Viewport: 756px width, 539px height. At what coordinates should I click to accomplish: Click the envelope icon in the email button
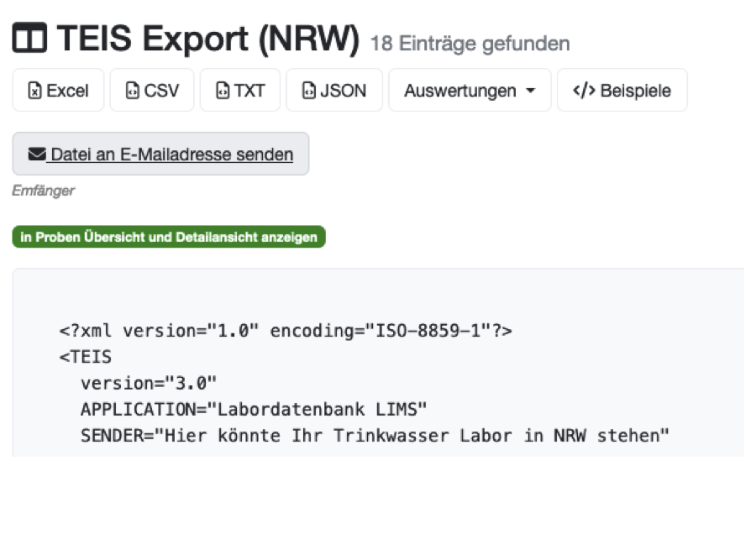pyautogui.click(x=37, y=154)
